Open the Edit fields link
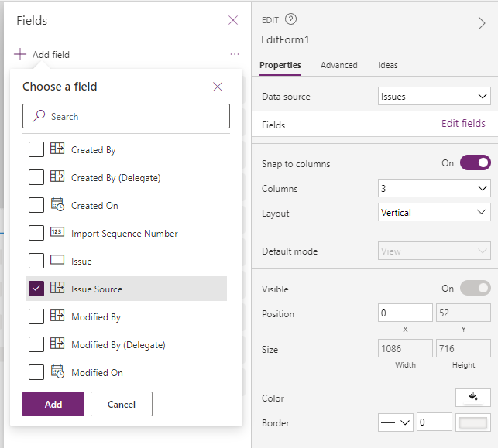 point(463,123)
